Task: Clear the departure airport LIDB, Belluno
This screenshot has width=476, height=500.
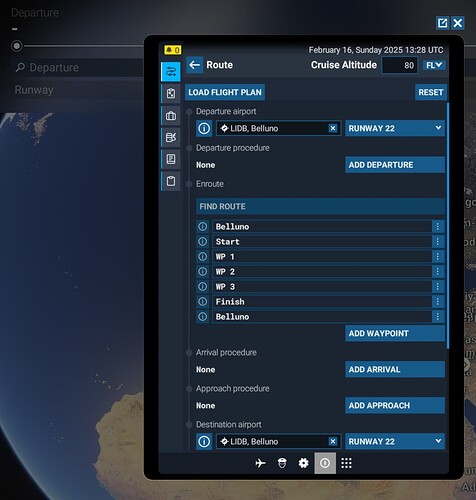Action: pos(333,128)
